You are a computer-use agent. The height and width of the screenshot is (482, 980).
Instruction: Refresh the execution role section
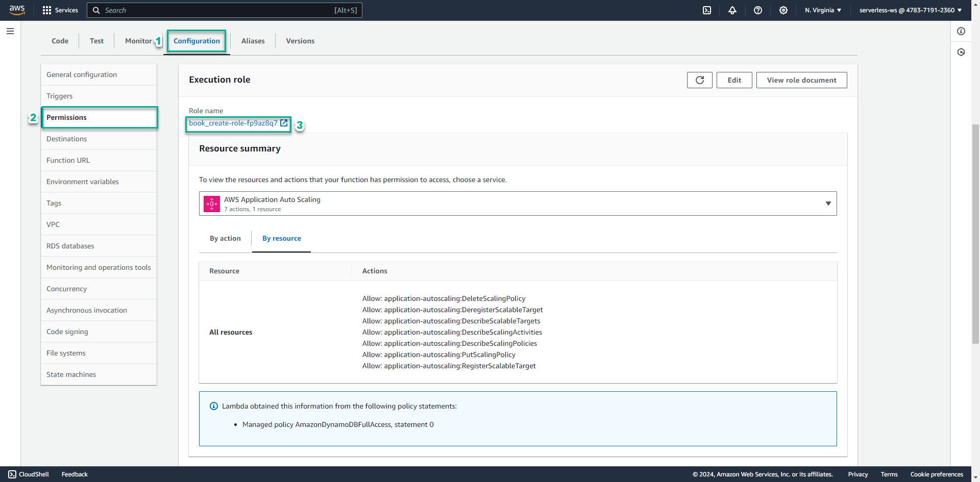click(699, 80)
